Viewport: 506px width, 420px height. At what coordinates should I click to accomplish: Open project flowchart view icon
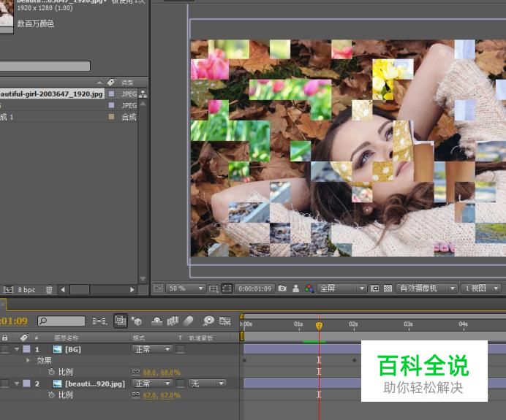pyautogui.click(x=143, y=93)
